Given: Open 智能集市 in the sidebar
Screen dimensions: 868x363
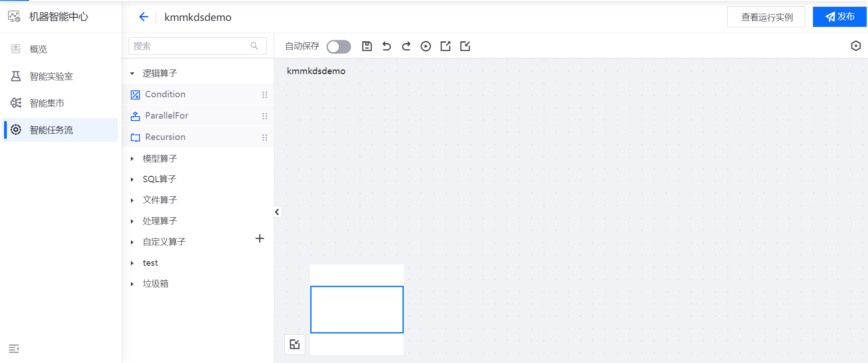Looking at the screenshot, I should point(60,103).
